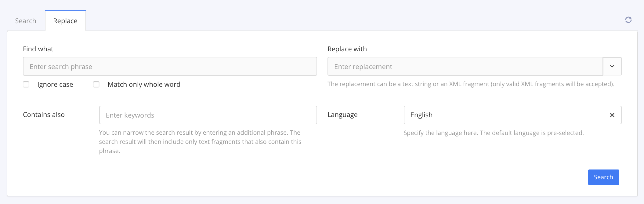
Task: Clear the selected English language
Action: coord(612,115)
